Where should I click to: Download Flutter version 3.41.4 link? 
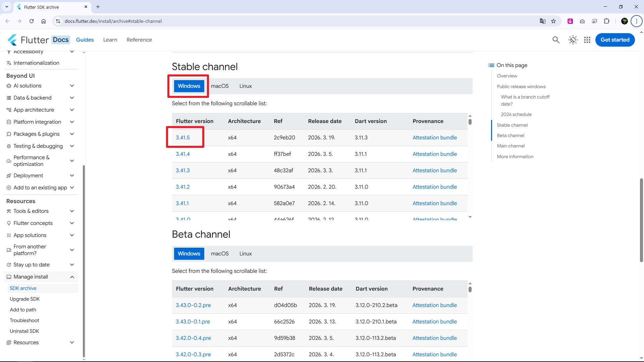[x=183, y=154]
